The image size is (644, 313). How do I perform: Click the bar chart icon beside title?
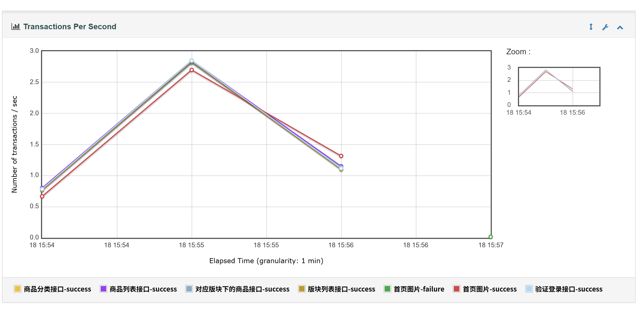click(16, 26)
